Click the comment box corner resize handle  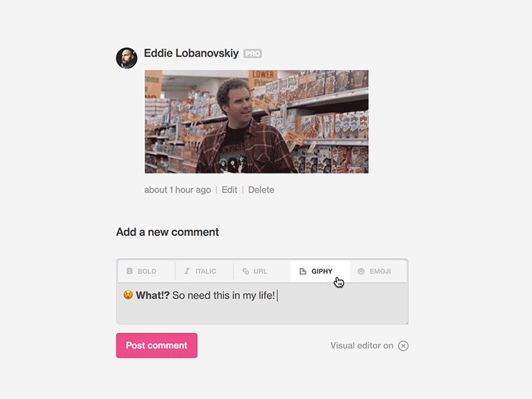click(x=406, y=323)
